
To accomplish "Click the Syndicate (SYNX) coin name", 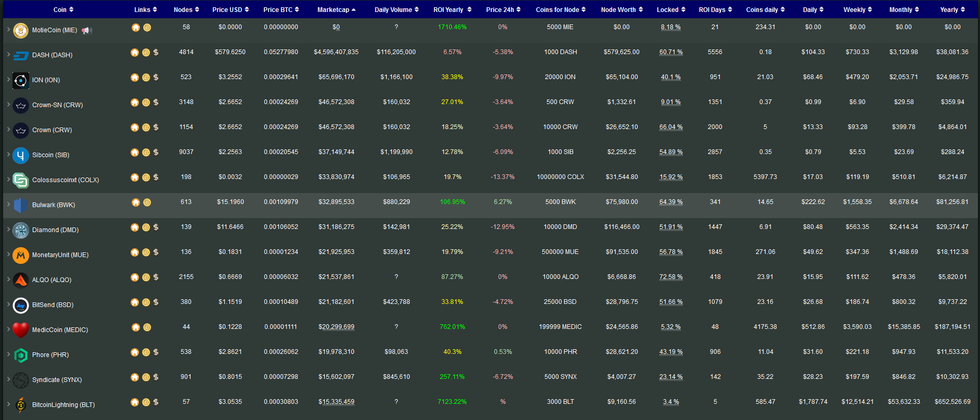I will (x=57, y=380).
